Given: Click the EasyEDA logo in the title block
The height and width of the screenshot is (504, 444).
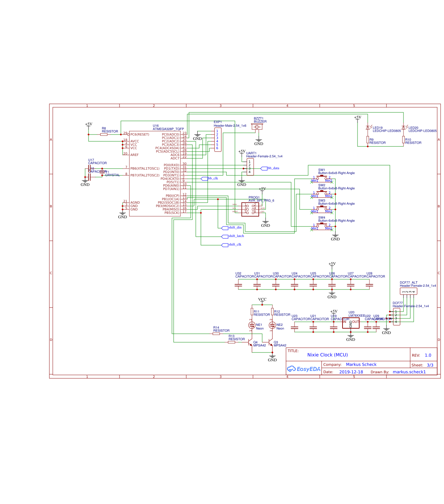Looking at the screenshot, I should 303,368.
